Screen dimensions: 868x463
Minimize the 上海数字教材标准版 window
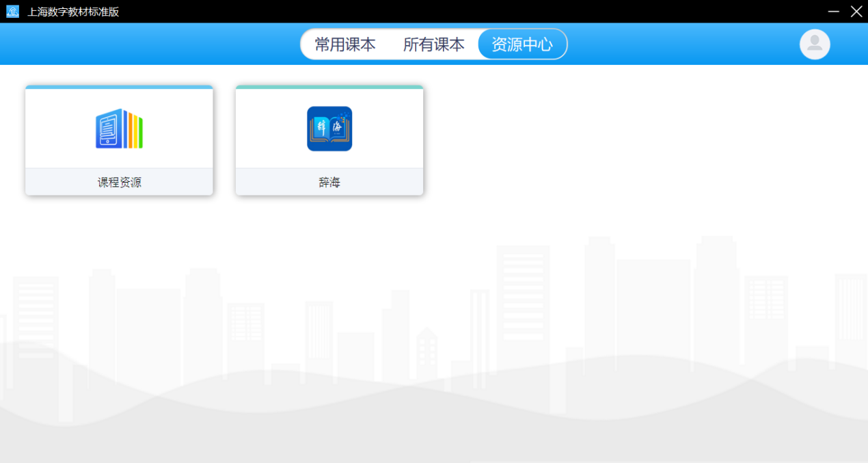834,11
